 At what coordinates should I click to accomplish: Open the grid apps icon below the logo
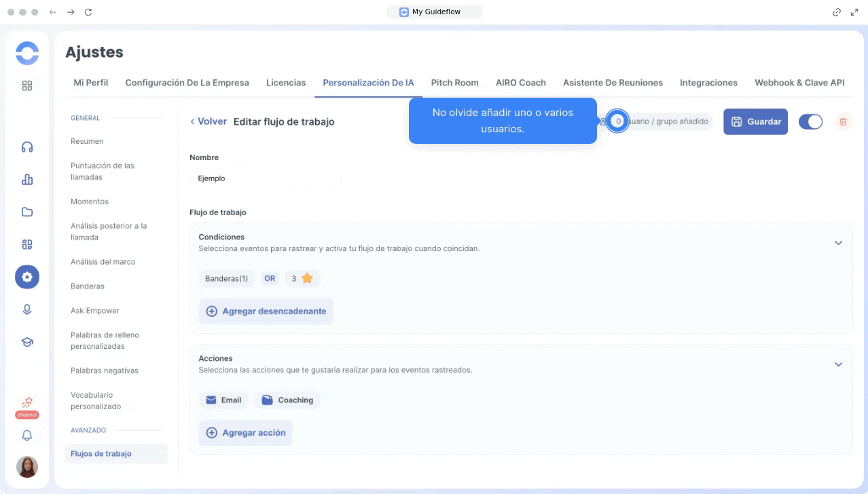point(27,85)
